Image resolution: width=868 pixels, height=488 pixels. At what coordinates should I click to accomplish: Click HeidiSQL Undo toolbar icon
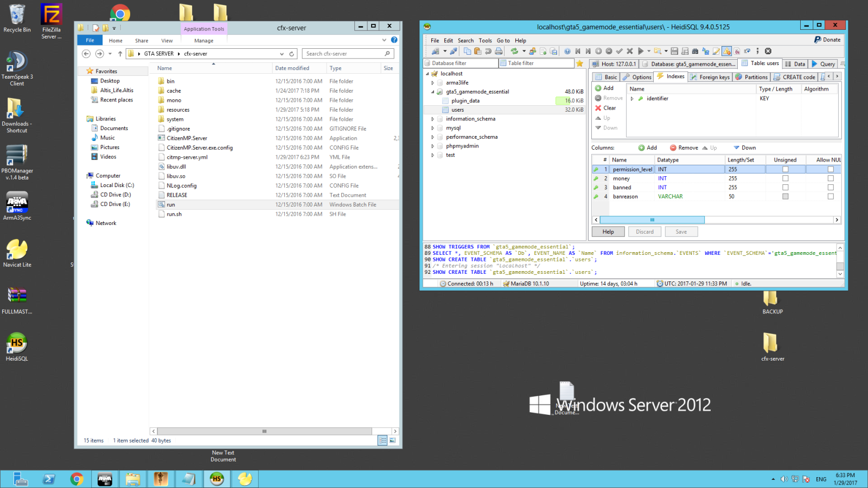[488, 51]
